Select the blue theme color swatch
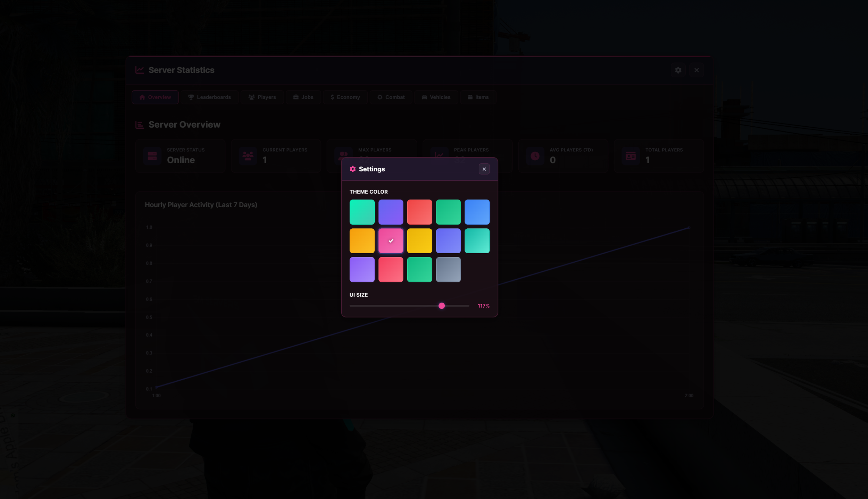The width and height of the screenshot is (868, 499). 477,212
